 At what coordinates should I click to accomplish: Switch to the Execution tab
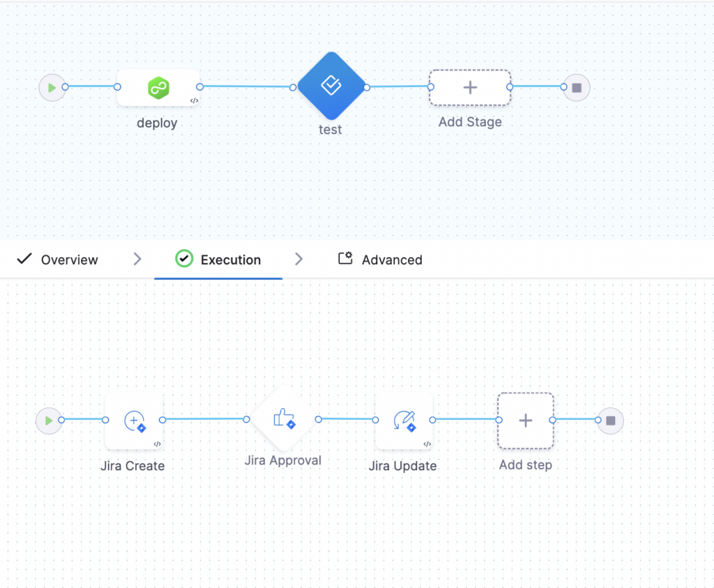tap(218, 259)
